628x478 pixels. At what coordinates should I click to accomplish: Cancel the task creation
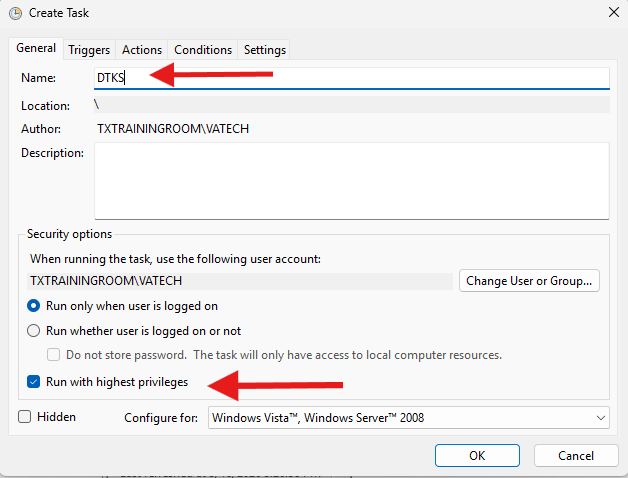[576, 455]
